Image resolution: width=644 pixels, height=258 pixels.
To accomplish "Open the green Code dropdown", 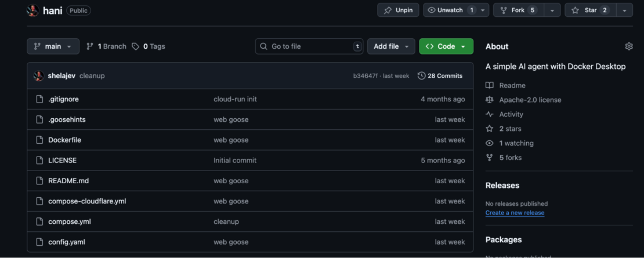I will [446, 46].
